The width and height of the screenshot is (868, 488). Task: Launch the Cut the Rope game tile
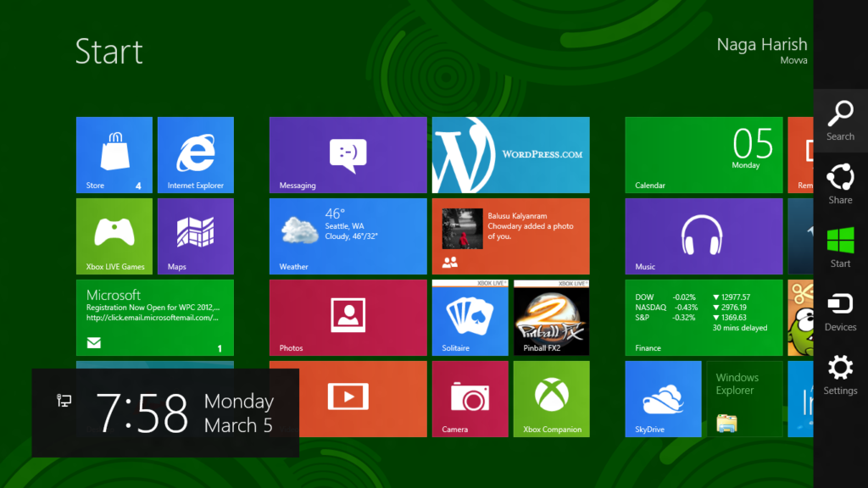tap(800, 318)
